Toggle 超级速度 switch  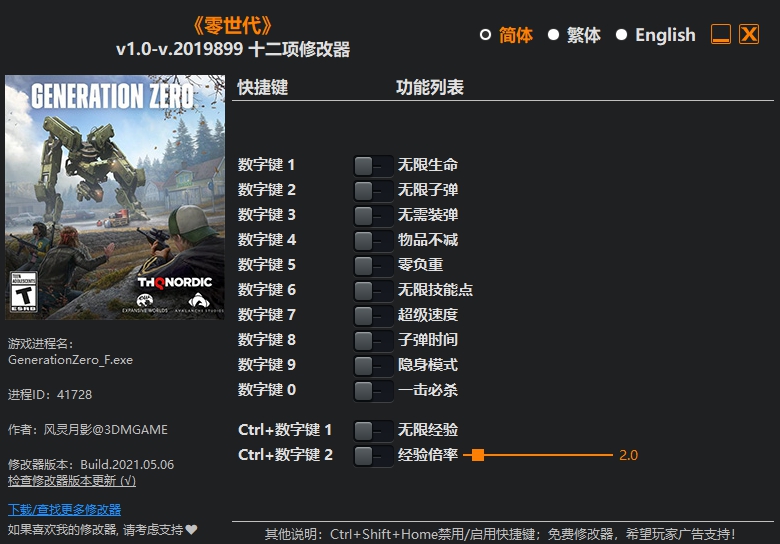[373, 315]
